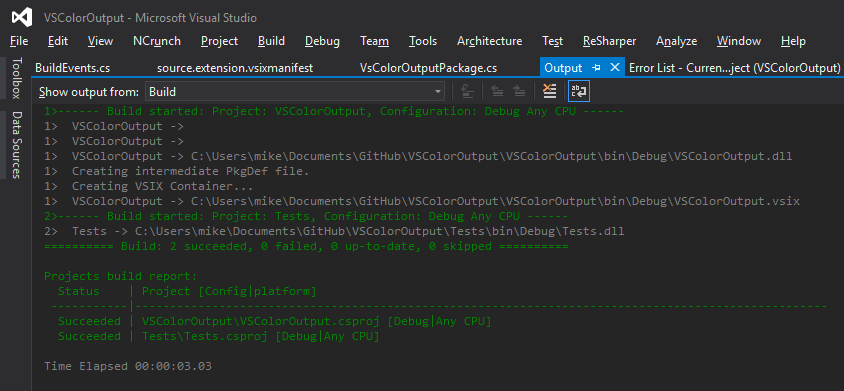The image size is (844, 391).
Task: Open the Debug menu
Action: [x=322, y=41]
